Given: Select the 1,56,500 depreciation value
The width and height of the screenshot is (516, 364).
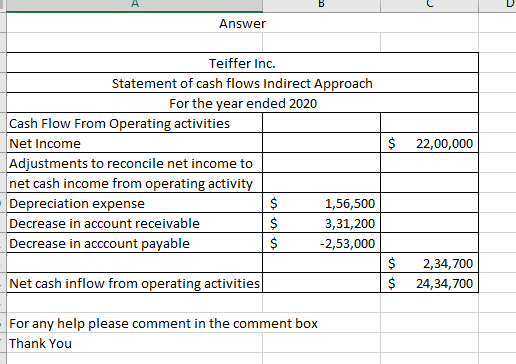Looking at the screenshot, I should tap(322, 203).
